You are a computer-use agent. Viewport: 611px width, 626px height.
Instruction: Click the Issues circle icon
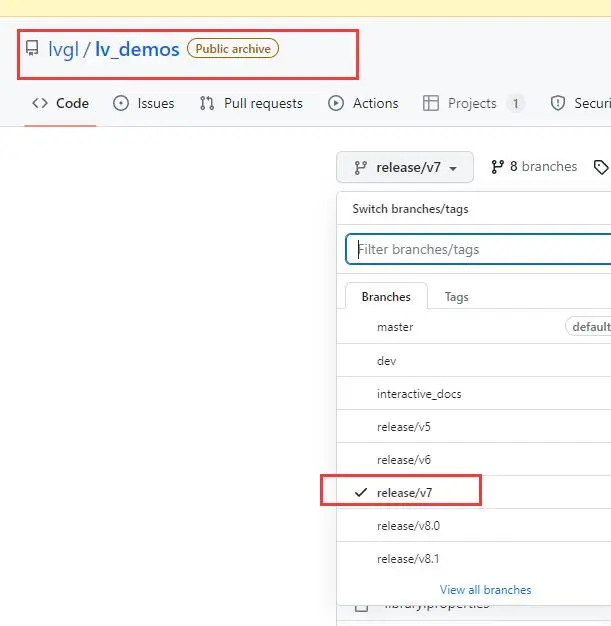[x=121, y=103]
